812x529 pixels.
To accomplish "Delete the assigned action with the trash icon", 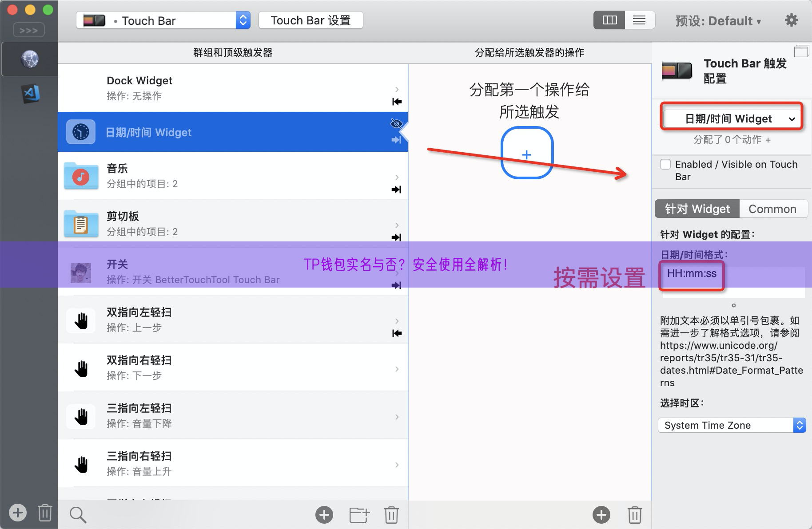I will (x=635, y=515).
